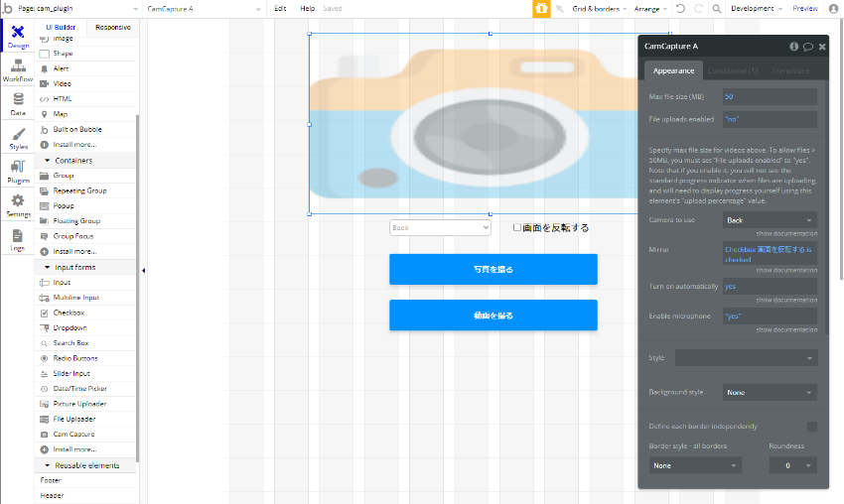Open the Back dropdown on canvas
844x504 pixels.
coord(440,227)
